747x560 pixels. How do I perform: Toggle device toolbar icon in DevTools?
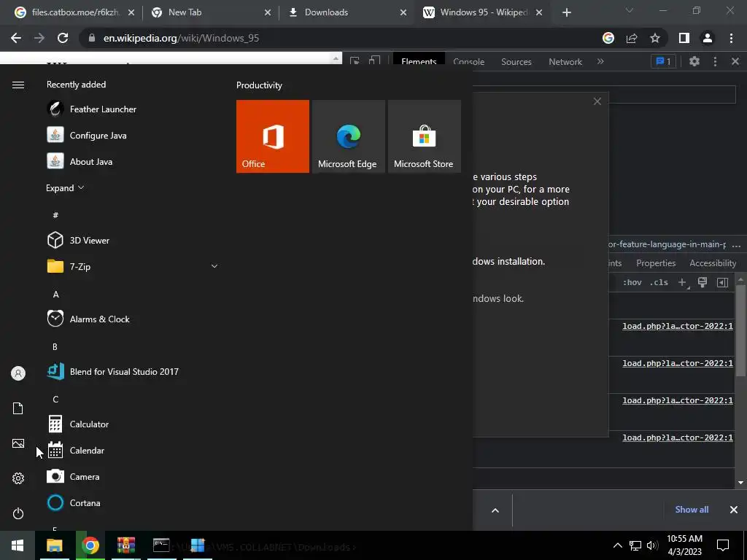click(374, 61)
